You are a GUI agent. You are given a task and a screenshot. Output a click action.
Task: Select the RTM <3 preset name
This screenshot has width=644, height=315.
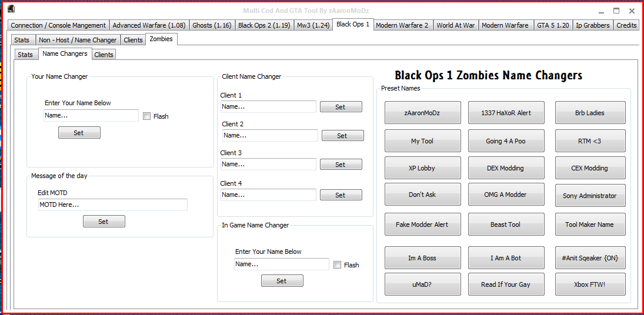pos(590,140)
